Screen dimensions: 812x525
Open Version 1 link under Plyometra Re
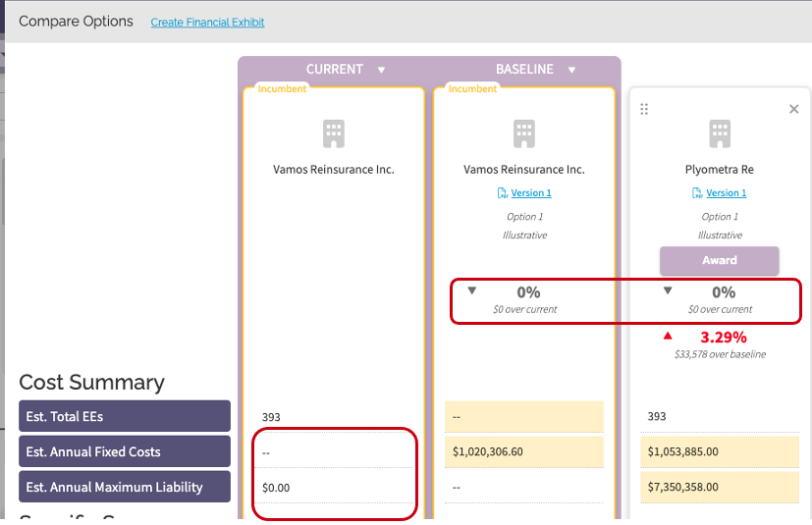point(726,192)
